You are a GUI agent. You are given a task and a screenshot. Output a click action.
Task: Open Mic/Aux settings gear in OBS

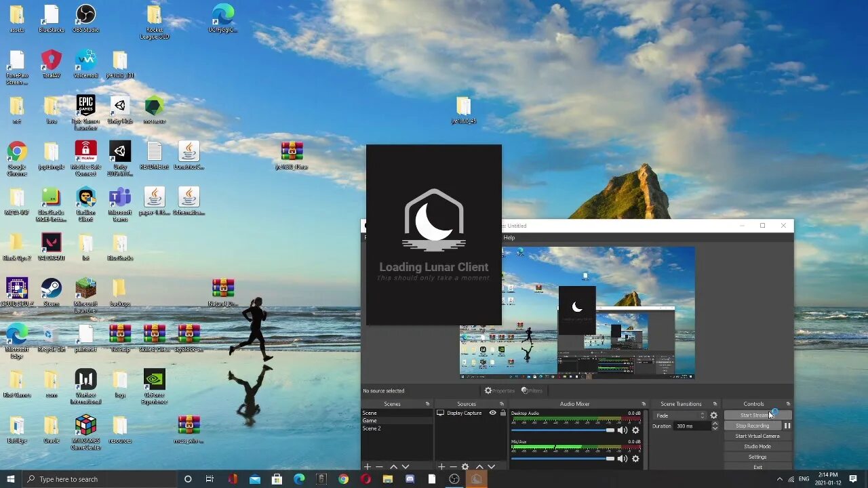[635, 459]
